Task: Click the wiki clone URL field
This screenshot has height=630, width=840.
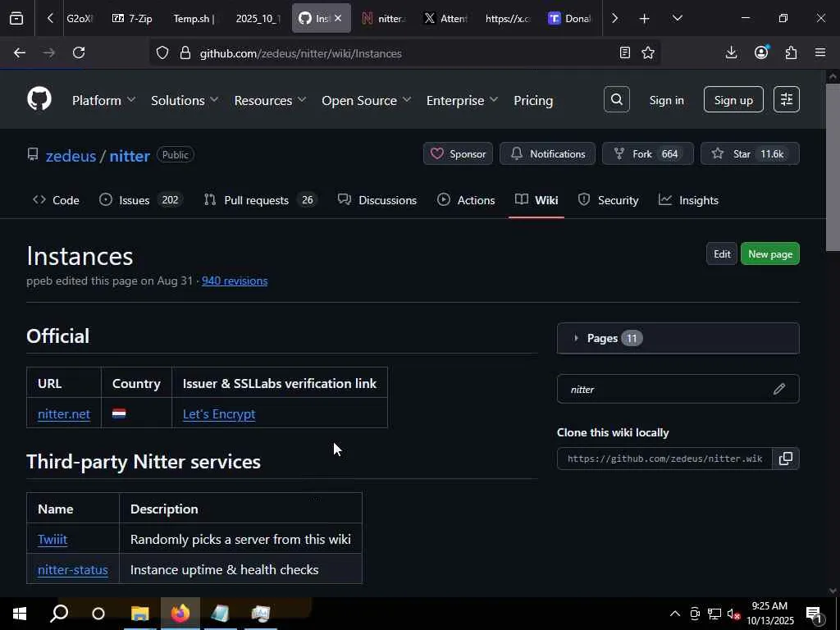Action: [664, 459]
